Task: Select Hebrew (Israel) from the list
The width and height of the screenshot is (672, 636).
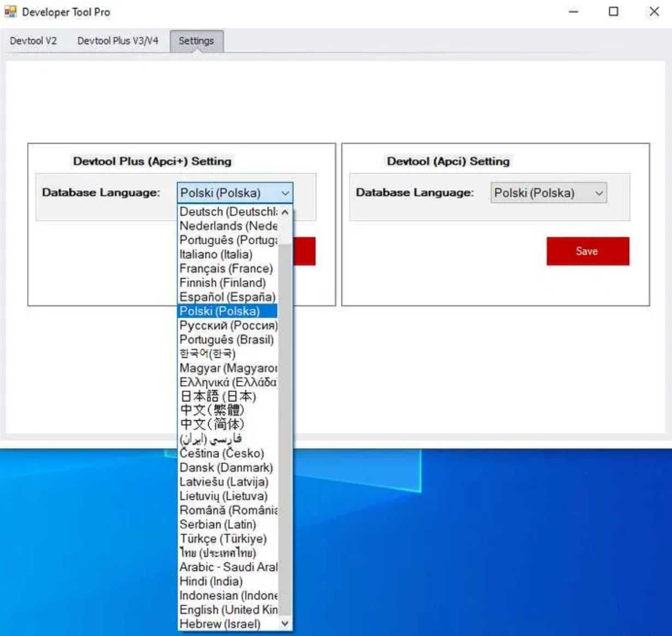Action: point(228,623)
